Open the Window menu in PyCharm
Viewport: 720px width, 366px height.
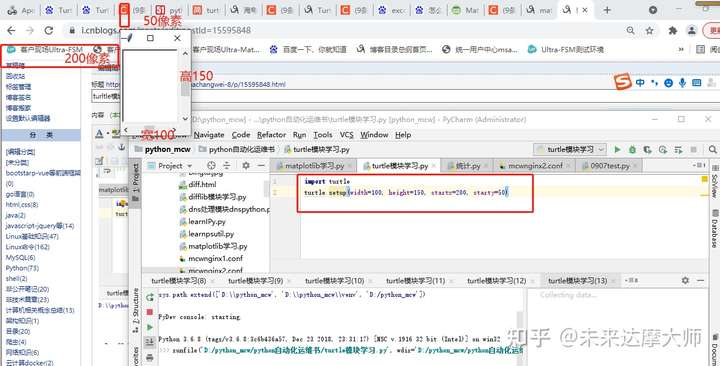[x=374, y=135]
